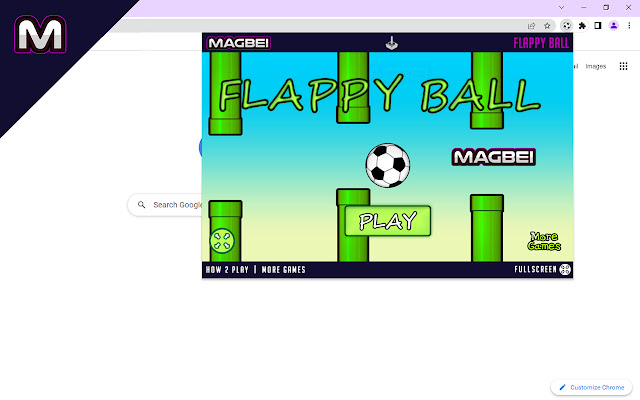The width and height of the screenshot is (640, 400).
Task: Open the Chrome extensions puzzle icon
Action: (582, 26)
